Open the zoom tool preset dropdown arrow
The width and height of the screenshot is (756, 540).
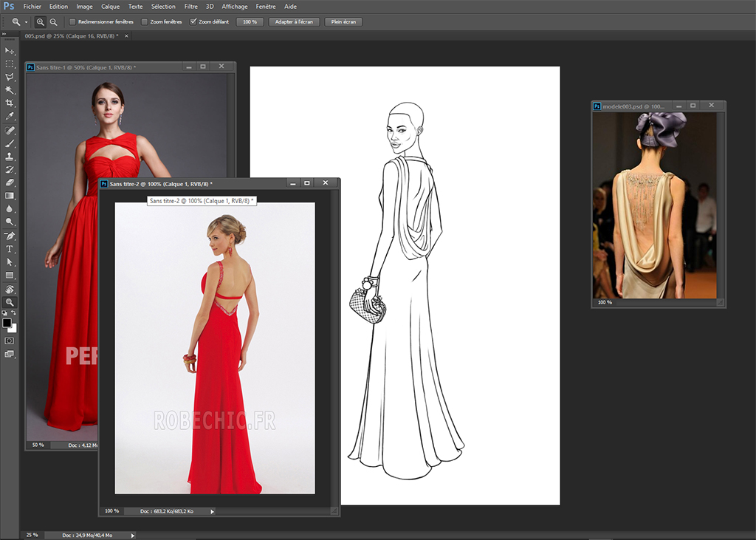(26, 22)
